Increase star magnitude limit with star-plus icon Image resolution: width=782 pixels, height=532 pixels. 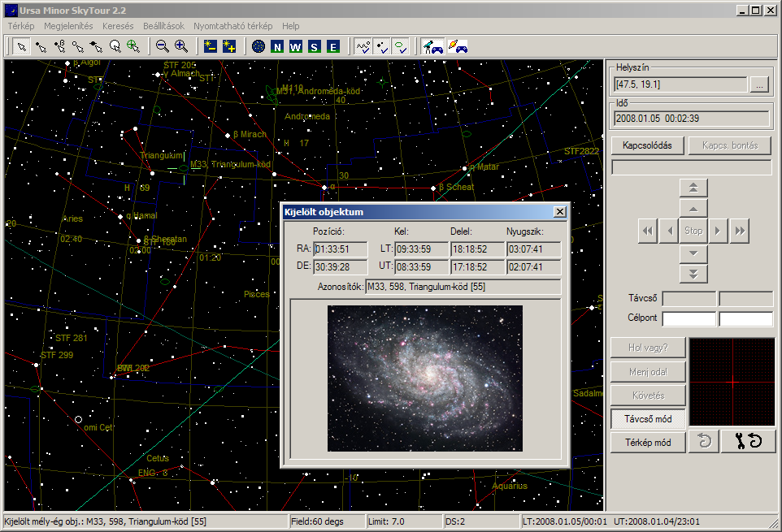click(x=229, y=46)
